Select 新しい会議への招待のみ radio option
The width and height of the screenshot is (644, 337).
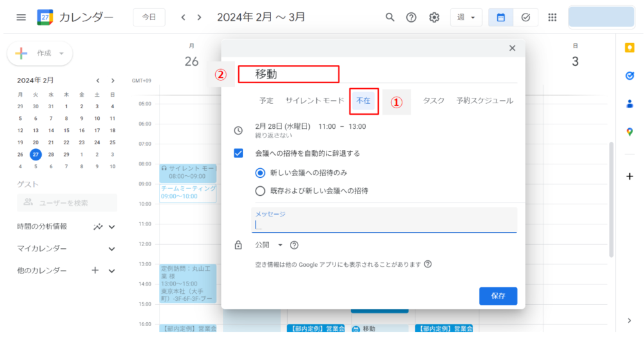coord(260,173)
